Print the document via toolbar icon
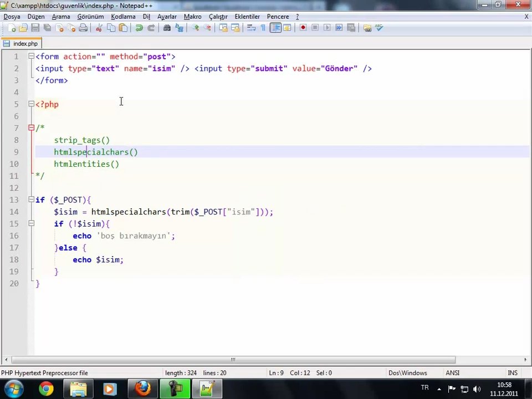This screenshot has height=399, width=532. [83, 28]
